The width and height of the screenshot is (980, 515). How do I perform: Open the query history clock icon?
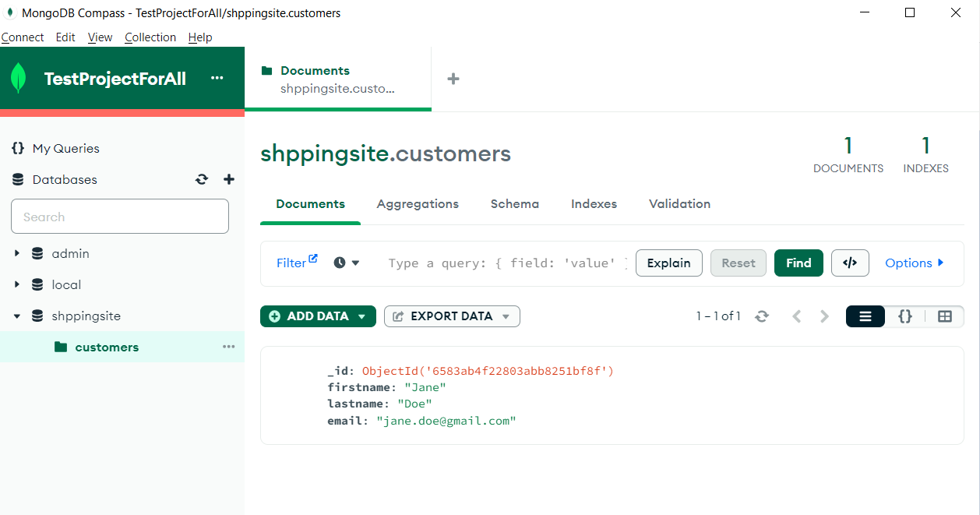pyautogui.click(x=346, y=263)
